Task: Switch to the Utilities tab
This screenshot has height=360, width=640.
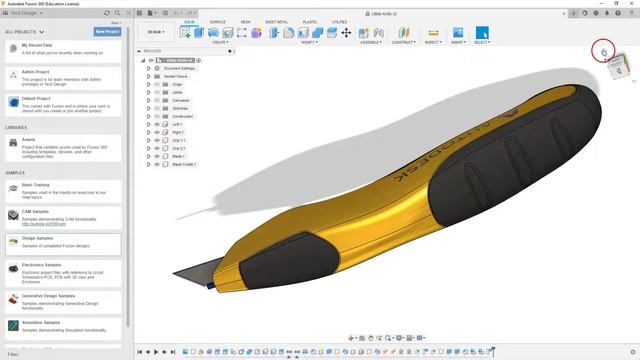Action: (x=340, y=22)
